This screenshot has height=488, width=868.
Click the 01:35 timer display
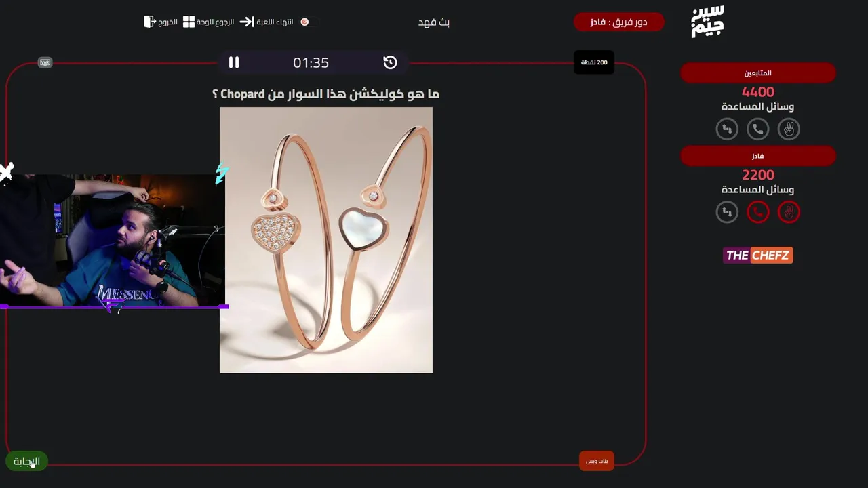[x=311, y=62]
